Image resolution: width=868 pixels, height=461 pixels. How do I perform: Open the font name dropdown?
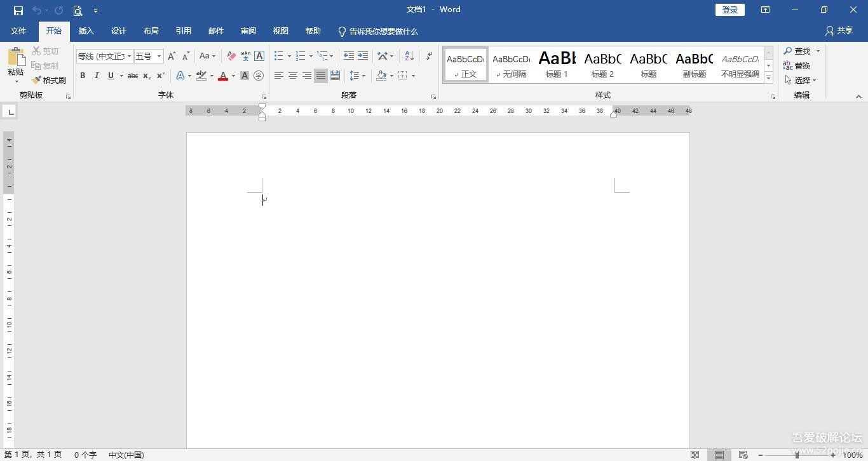[x=129, y=57]
